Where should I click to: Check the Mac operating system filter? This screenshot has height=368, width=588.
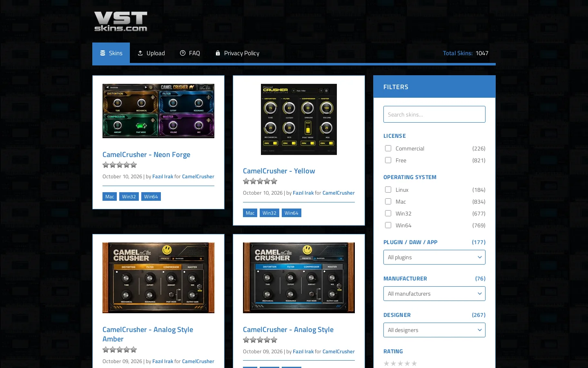coord(388,202)
